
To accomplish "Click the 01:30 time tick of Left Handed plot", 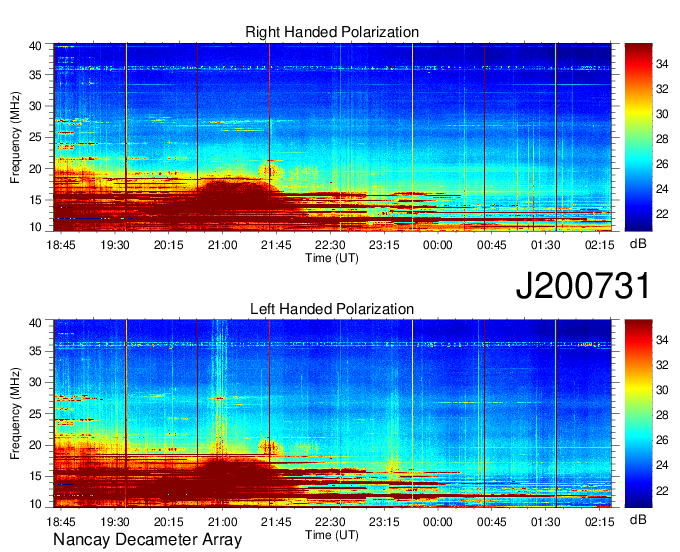I will tap(546, 522).
